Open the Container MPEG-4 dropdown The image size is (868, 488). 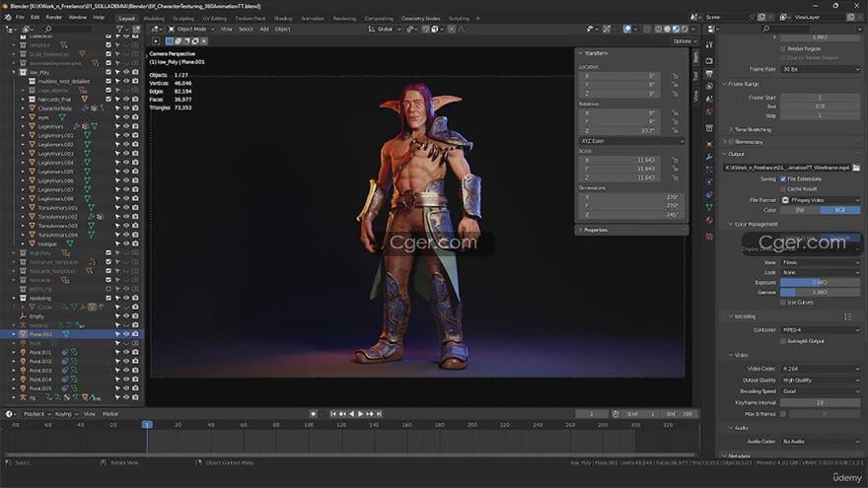pyautogui.click(x=821, y=329)
